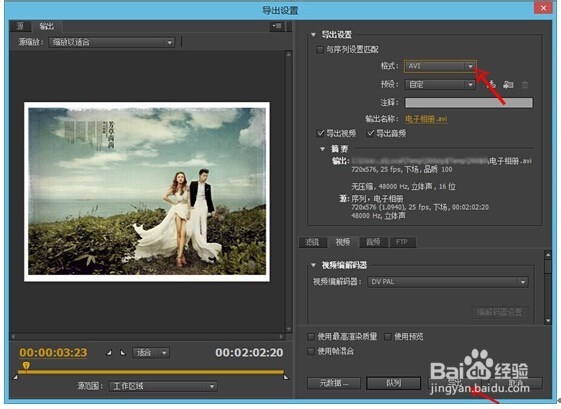Open the 视频编解码器 DV PAL dropdown

point(448,282)
